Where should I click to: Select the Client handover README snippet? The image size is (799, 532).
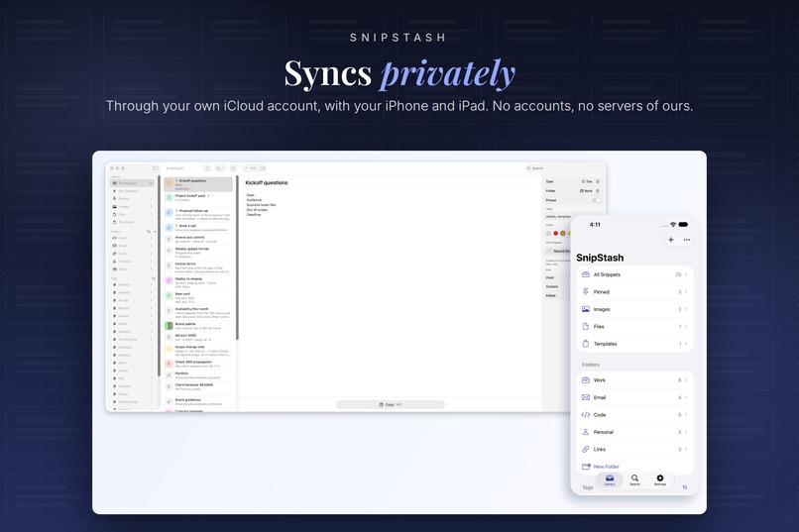(198, 387)
